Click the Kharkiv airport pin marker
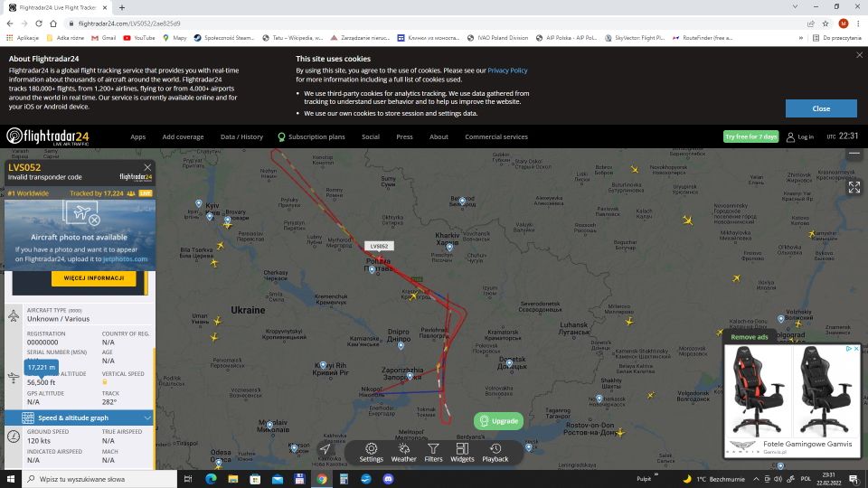 [x=449, y=248]
